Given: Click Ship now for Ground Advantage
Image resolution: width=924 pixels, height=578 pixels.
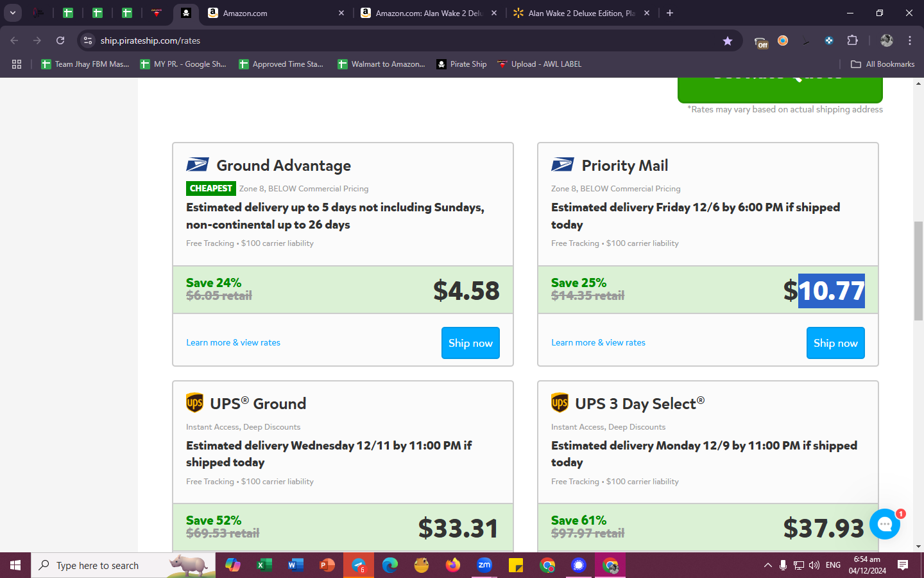Looking at the screenshot, I should point(470,343).
